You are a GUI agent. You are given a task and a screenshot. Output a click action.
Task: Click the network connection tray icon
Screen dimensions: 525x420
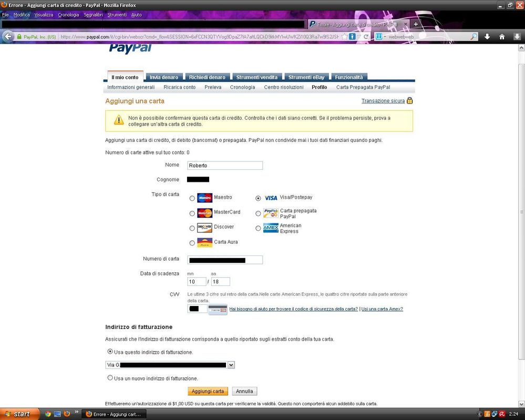point(494,414)
